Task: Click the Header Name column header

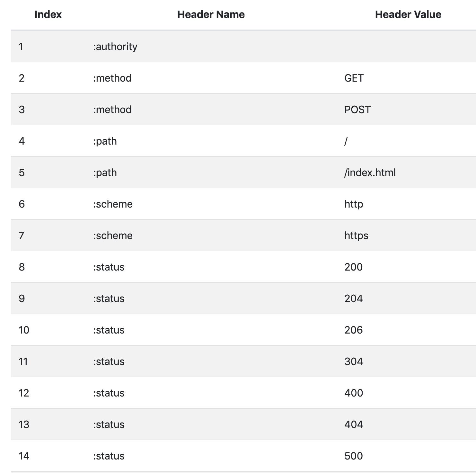Action: [x=211, y=14]
